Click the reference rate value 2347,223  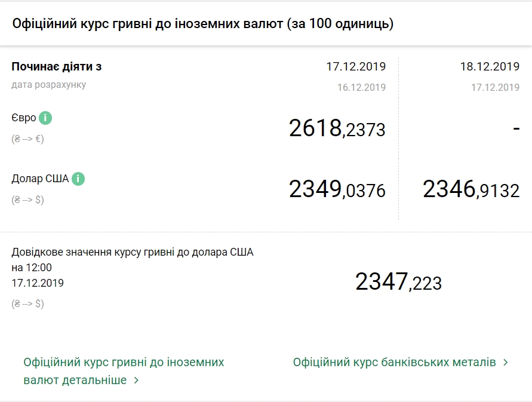(396, 281)
